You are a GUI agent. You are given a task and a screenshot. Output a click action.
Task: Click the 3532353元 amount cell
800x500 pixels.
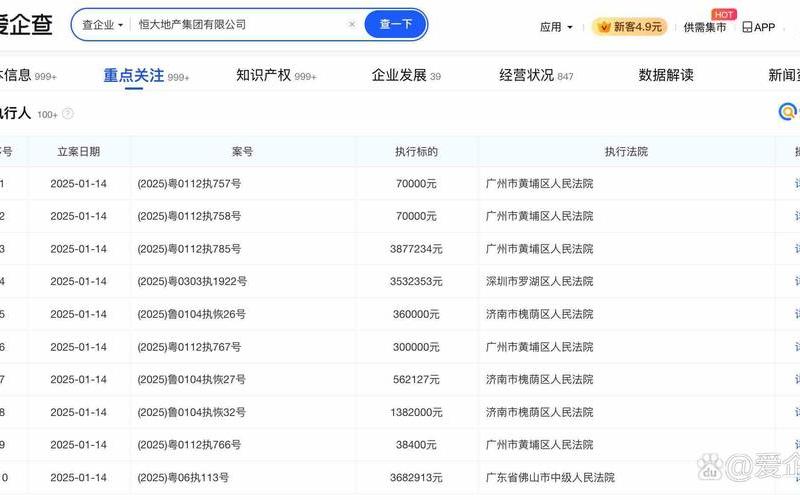point(416,282)
